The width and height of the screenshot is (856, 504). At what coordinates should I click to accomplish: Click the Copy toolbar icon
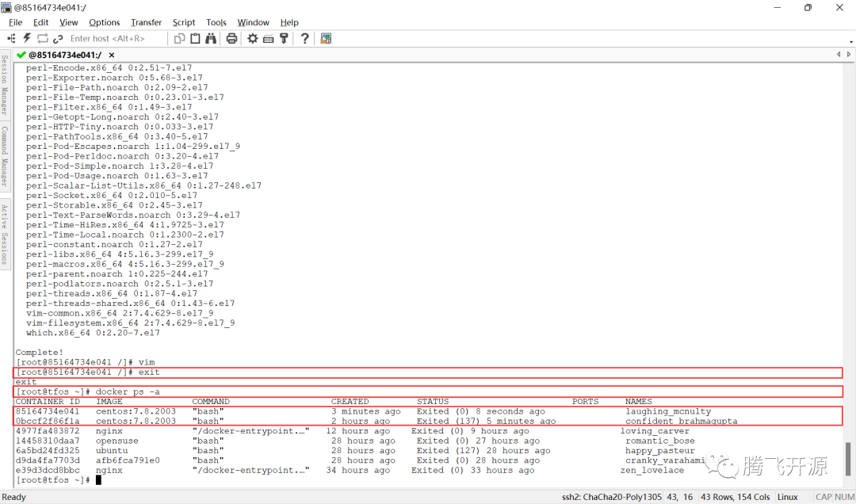coord(179,38)
